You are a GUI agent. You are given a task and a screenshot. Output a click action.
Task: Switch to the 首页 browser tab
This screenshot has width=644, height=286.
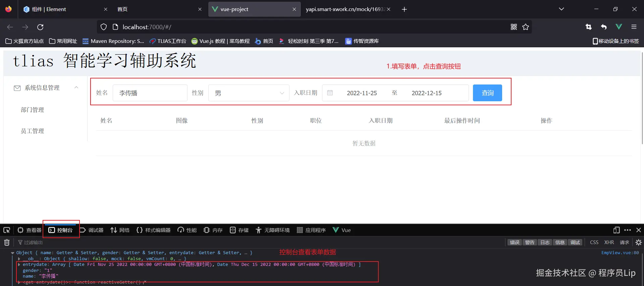point(159,9)
